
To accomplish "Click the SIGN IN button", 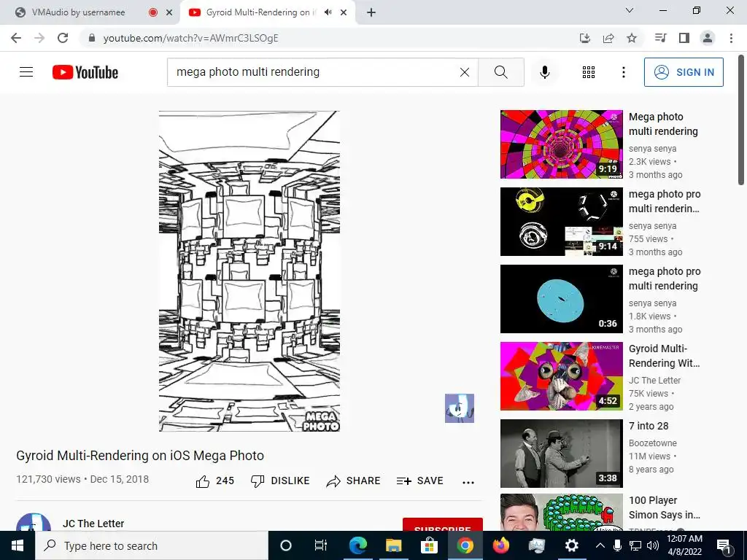I will (x=684, y=72).
